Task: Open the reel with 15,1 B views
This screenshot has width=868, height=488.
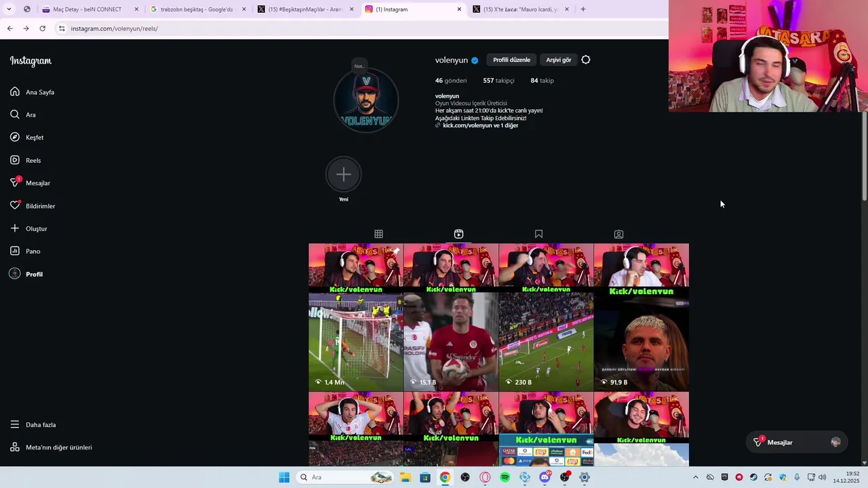Action: tap(451, 317)
